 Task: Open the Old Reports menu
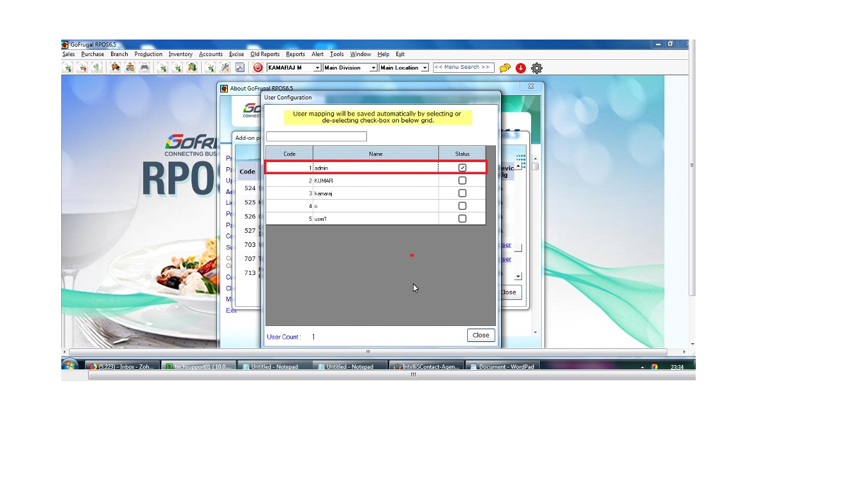265,54
